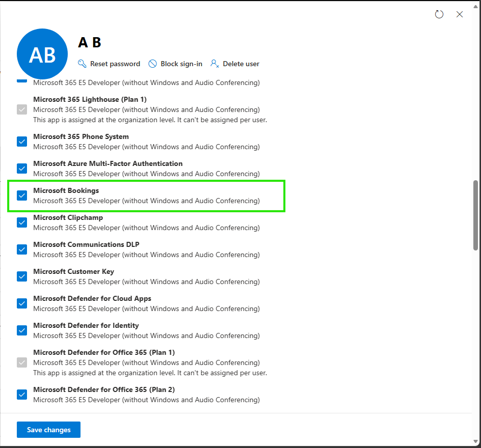Click the 'Microsoft Azure Multi-Factor Authentication' label
The width and height of the screenshot is (481, 448).
pos(108,163)
